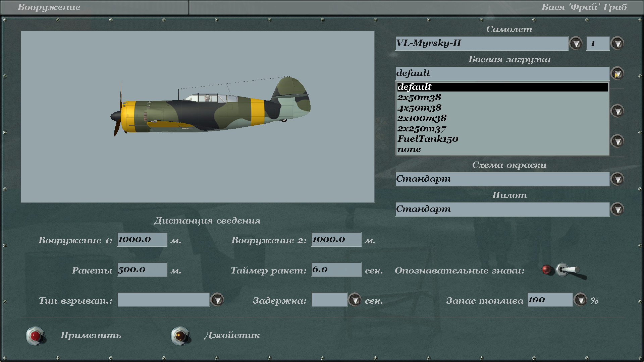Click the Ракеты distance input field

click(142, 270)
